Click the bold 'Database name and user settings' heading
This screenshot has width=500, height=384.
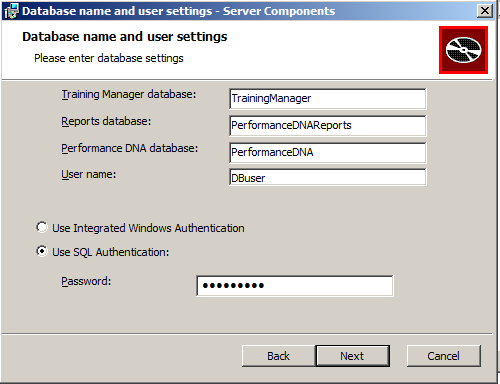(125, 37)
